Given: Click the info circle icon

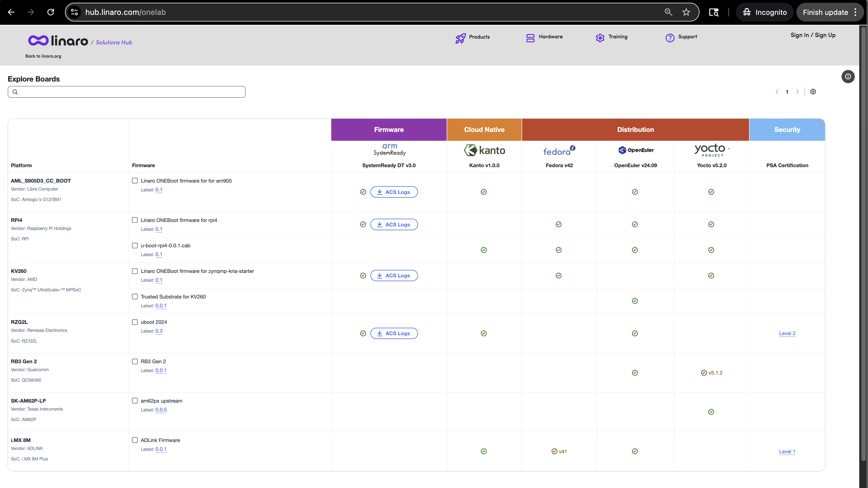Looking at the screenshot, I should tap(848, 77).
